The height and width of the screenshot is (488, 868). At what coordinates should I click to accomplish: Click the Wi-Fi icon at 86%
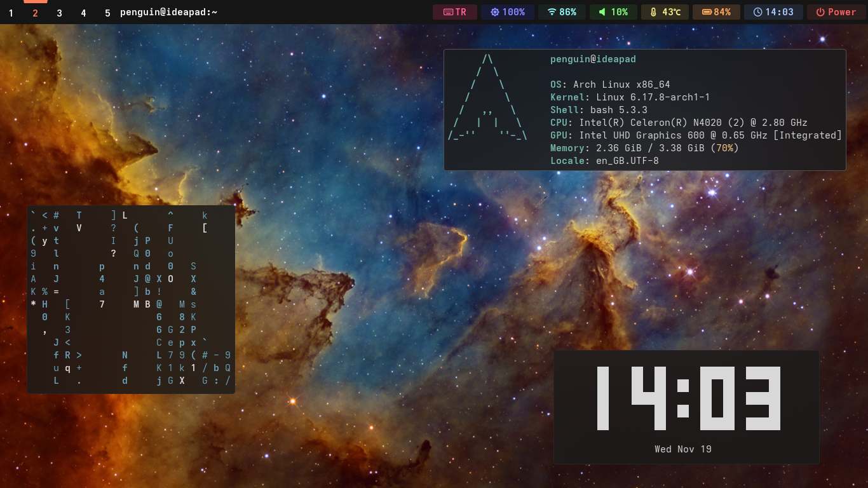[552, 12]
